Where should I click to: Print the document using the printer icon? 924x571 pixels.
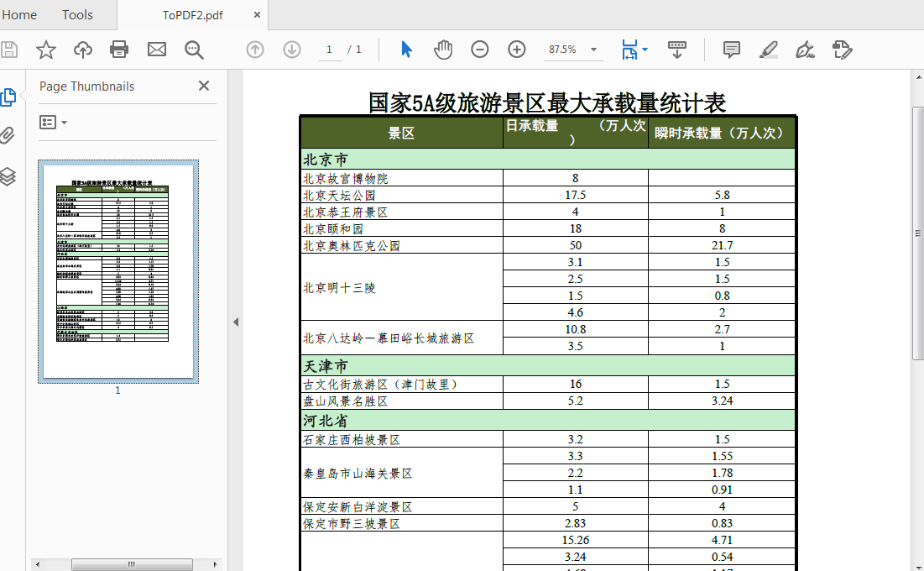tap(119, 50)
